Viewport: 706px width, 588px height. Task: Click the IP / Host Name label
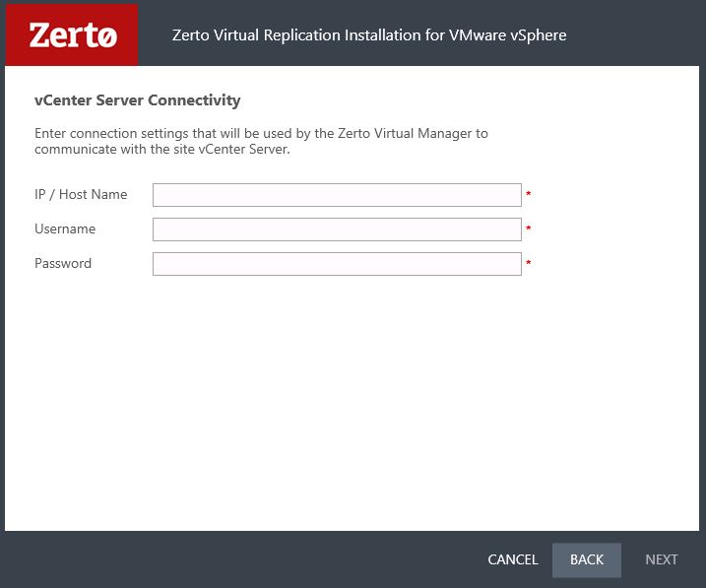(81, 194)
